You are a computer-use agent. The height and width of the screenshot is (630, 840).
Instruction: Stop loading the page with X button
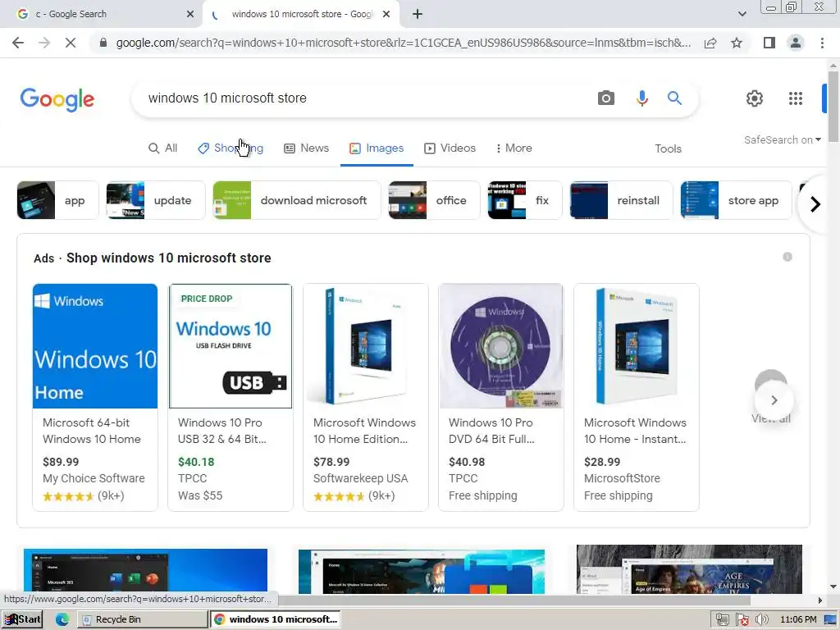pos(71,43)
